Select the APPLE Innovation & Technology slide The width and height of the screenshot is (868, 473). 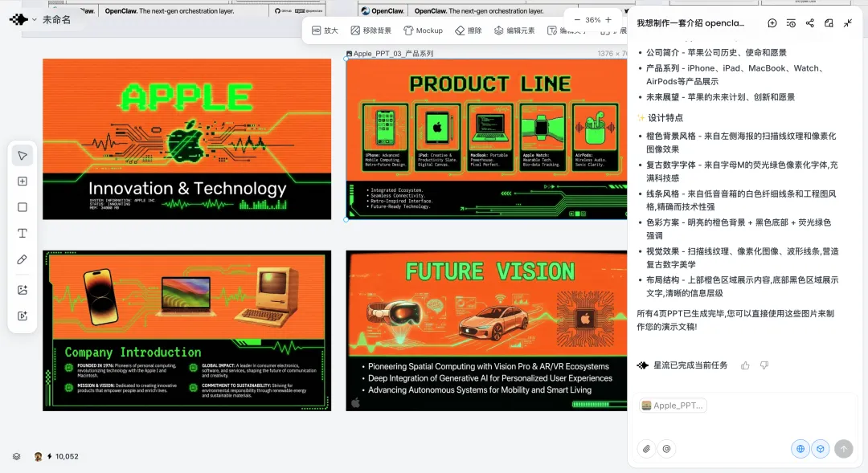pyautogui.click(x=187, y=139)
